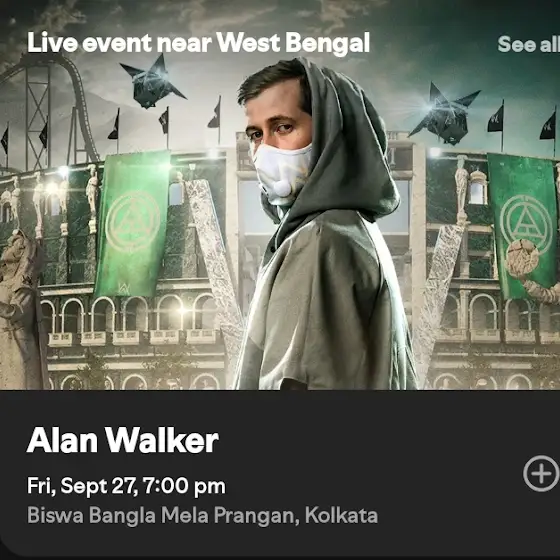Click the roller coaster in the poster background

[50, 111]
